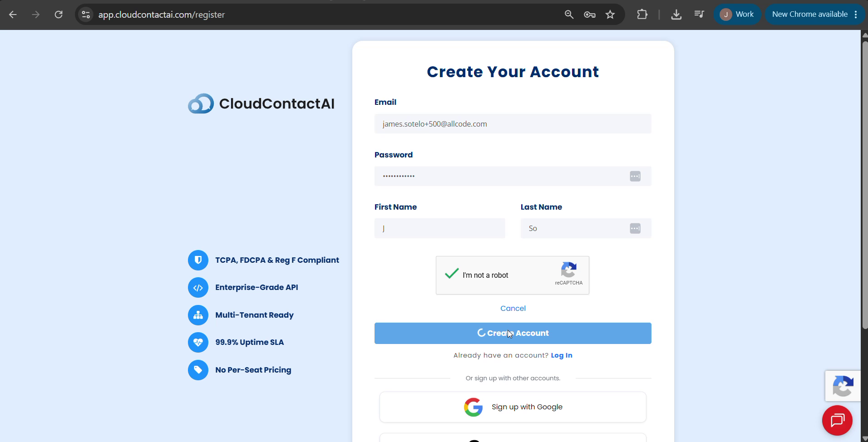The image size is (868, 442).
Task: Click the 99.9% Uptime SLA text
Action: click(249, 342)
